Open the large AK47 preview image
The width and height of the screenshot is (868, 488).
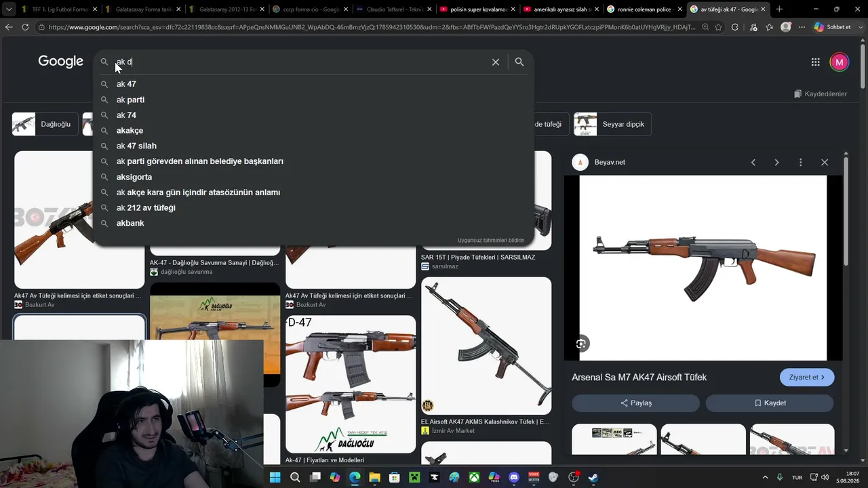[703, 268]
